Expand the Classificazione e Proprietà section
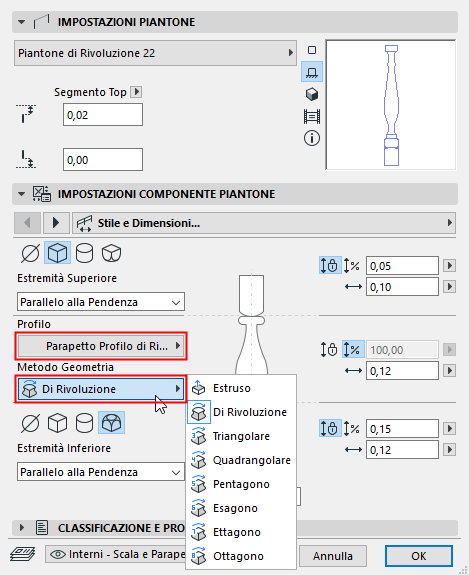469x575 pixels. [x=22, y=528]
